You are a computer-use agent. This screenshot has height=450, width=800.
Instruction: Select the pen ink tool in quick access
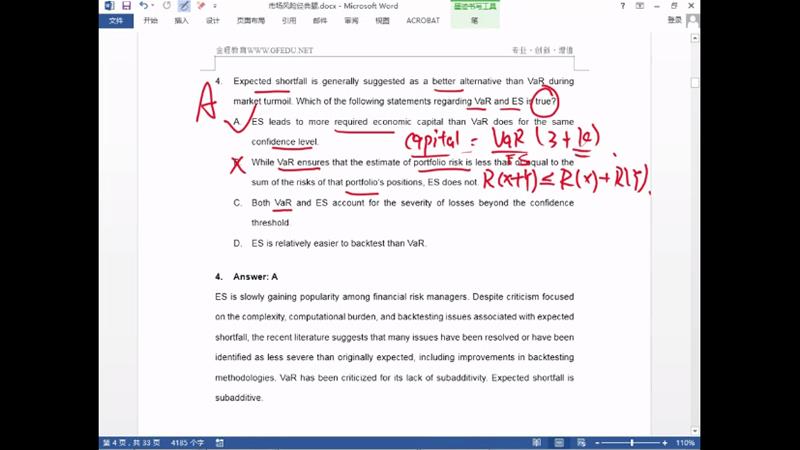pos(184,6)
